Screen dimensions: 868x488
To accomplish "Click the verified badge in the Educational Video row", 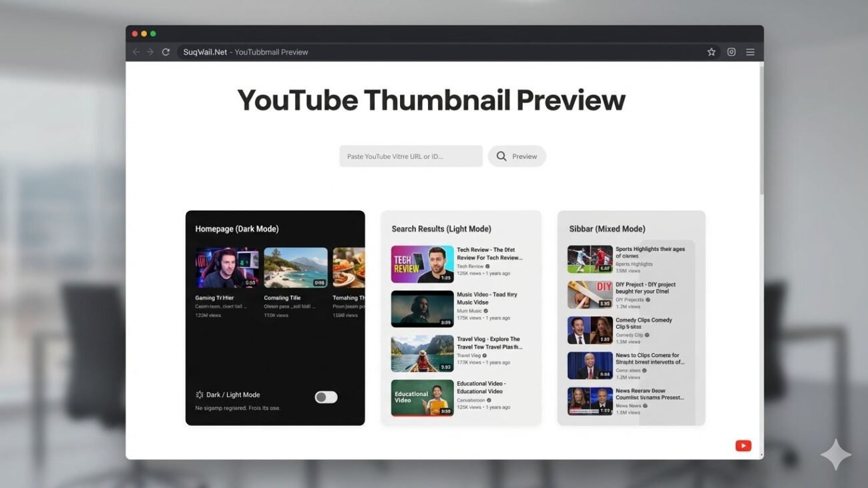I will (489, 400).
